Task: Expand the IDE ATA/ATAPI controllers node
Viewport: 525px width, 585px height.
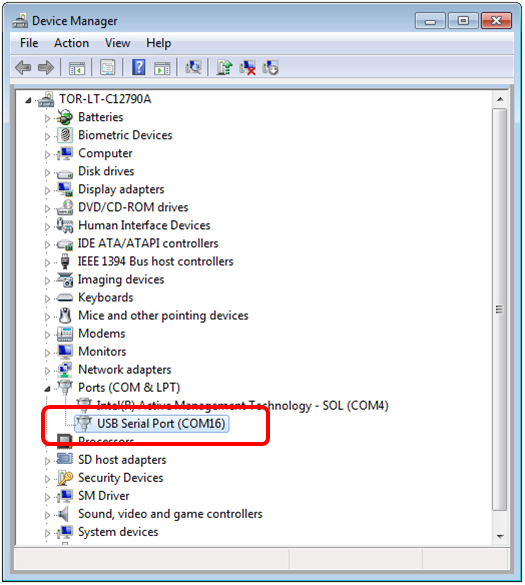Action: (x=47, y=244)
